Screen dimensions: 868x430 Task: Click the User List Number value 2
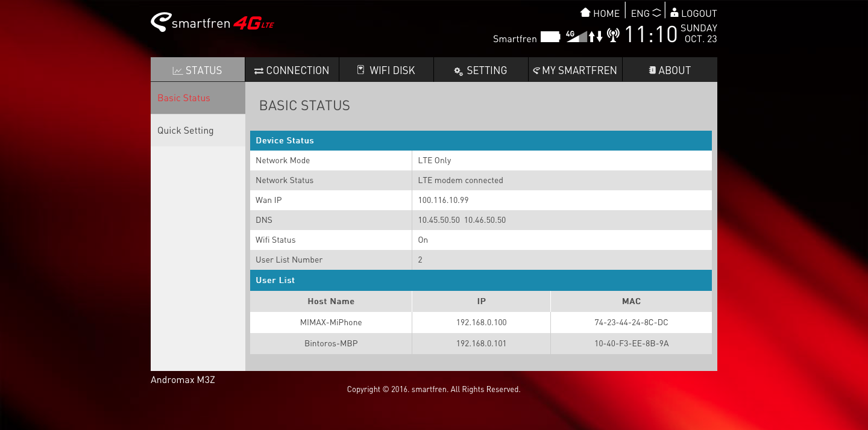click(x=420, y=260)
